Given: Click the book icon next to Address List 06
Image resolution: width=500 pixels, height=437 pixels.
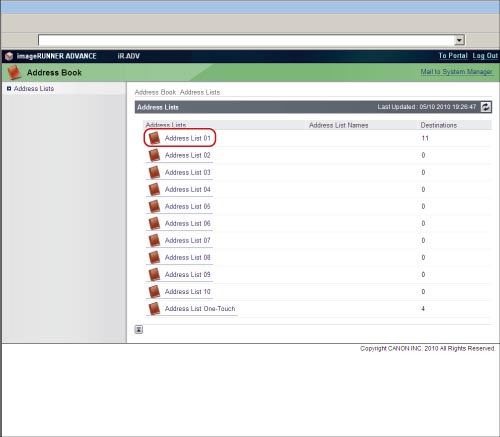Looking at the screenshot, I should point(154,223).
